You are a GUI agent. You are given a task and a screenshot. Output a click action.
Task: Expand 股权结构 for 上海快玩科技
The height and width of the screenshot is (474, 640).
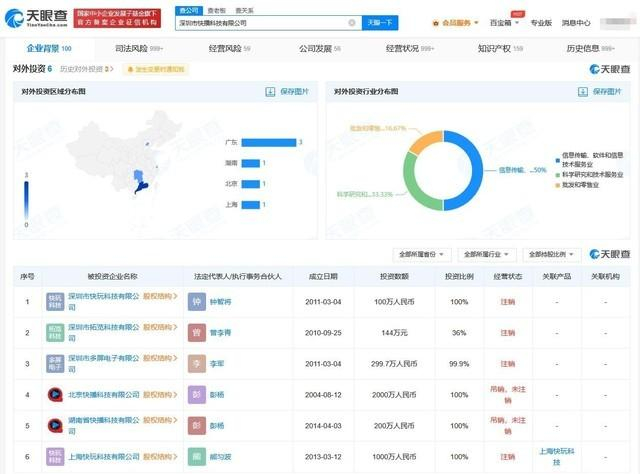pyautogui.click(x=160, y=457)
